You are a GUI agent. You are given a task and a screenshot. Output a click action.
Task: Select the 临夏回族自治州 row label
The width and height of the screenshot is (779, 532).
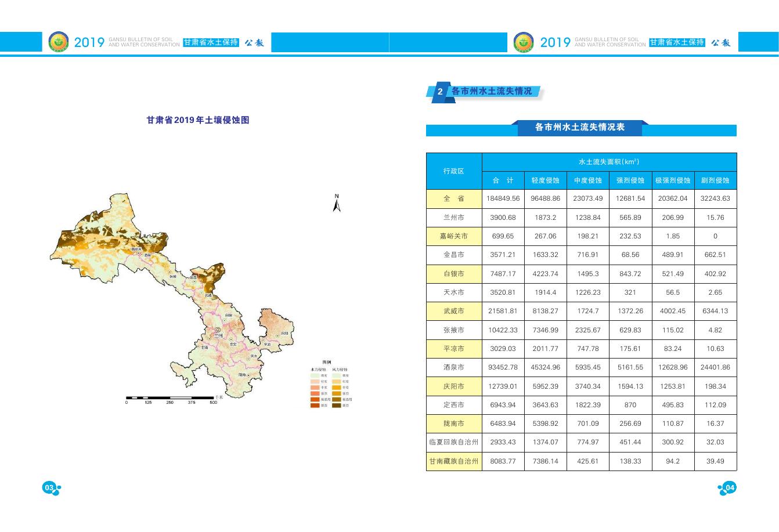(454, 442)
